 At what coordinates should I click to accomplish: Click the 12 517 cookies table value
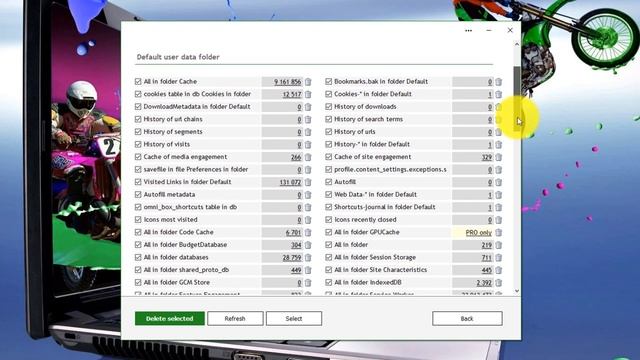(292, 94)
